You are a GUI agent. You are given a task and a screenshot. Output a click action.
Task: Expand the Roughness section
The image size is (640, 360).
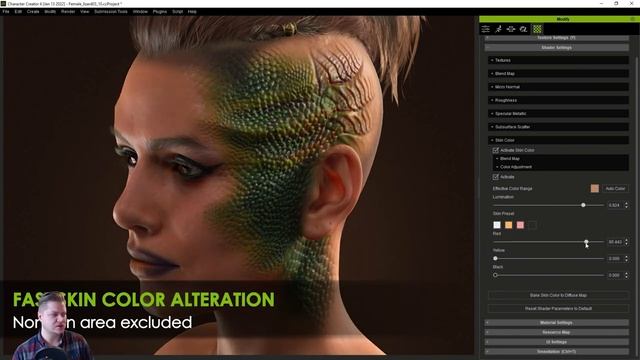(558, 100)
